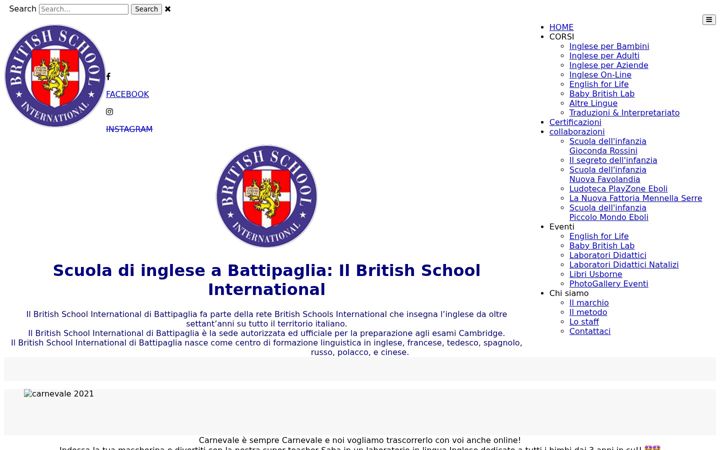Click the Search submit button

coord(146,9)
